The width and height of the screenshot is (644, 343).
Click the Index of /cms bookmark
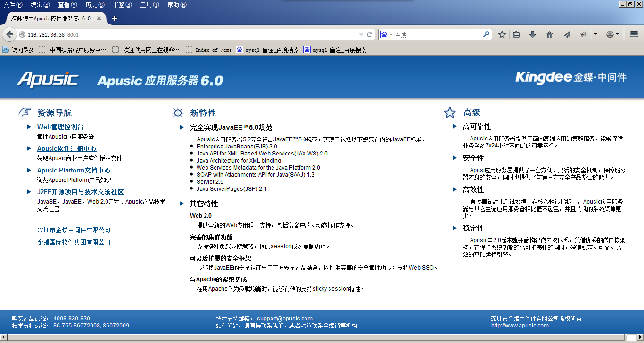coord(209,49)
